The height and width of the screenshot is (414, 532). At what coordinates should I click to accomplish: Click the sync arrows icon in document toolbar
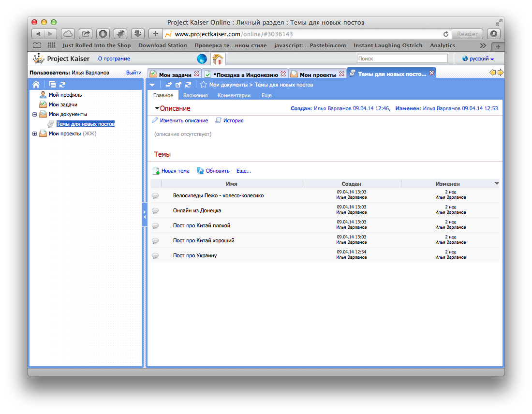[x=169, y=85]
